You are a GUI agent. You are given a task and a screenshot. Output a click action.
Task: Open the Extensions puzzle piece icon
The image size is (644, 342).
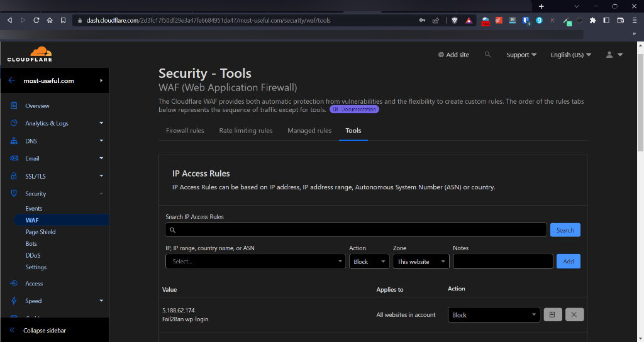[592, 20]
